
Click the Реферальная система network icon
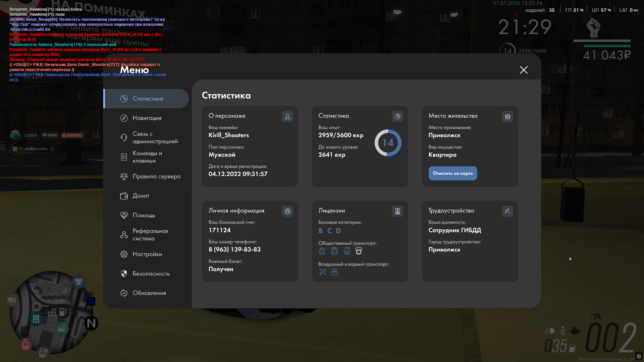[x=124, y=235]
